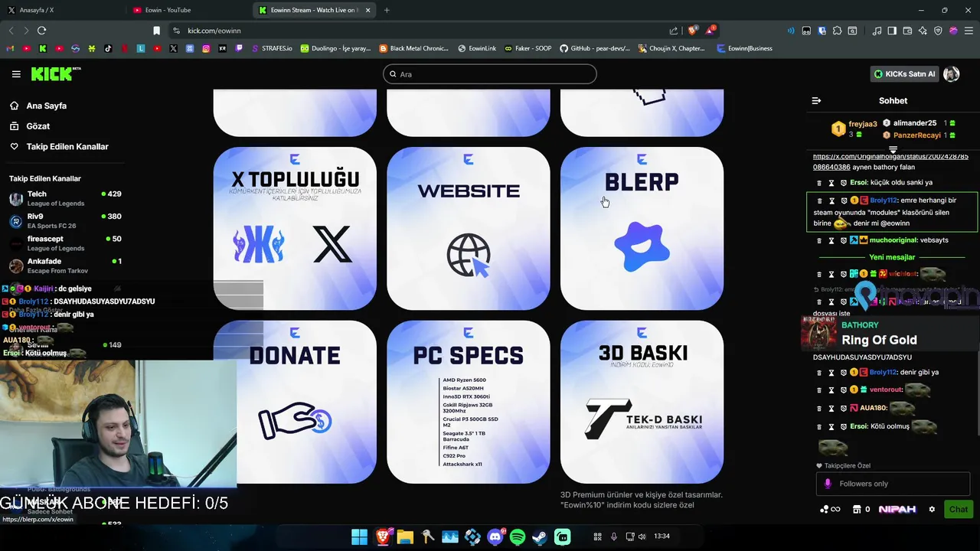Image resolution: width=980 pixels, height=551 pixels.
Task: Click the bookmark icon beside address bar
Action: tap(156, 31)
